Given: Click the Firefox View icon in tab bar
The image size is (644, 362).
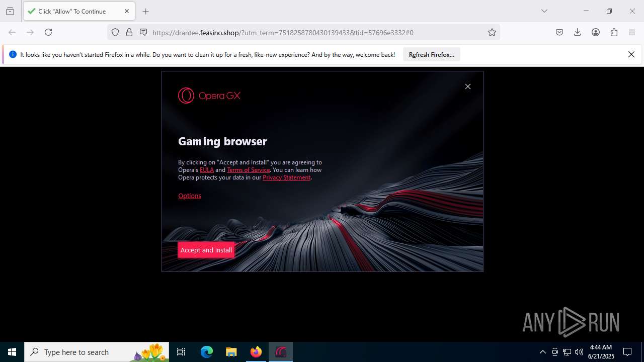Looking at the screenshot, I should pos(10,11).
